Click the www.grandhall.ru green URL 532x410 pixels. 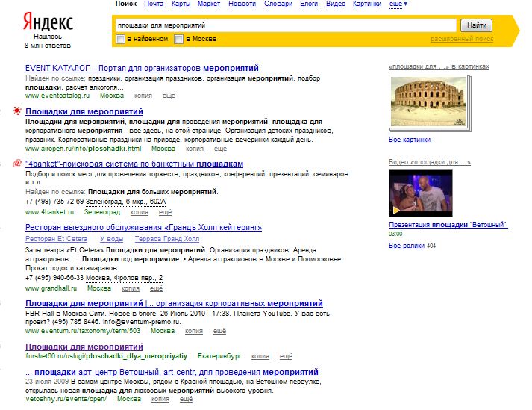click(51, 288)
